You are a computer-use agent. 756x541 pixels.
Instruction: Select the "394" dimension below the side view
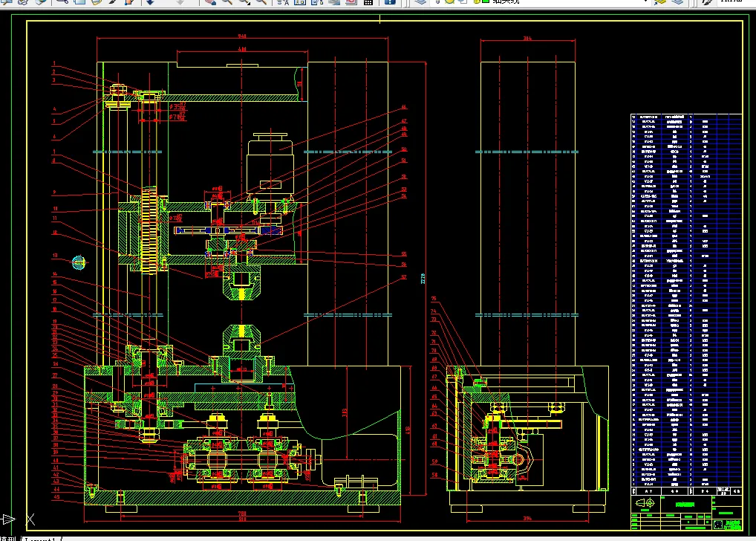pyautogui.click(x=527, y=518)
